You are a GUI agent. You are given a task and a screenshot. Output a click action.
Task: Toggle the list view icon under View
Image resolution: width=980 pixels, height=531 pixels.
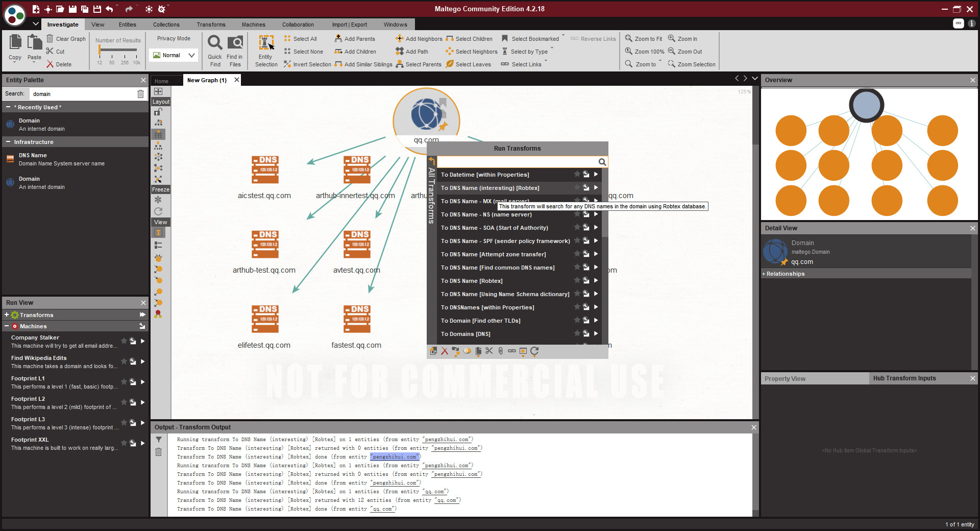click(x=158, y=245)
